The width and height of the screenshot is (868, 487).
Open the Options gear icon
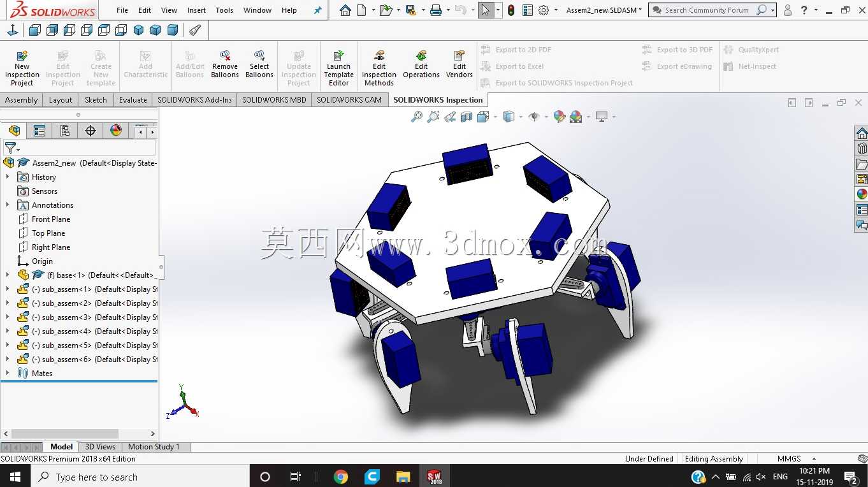click(x=544, y=10)
